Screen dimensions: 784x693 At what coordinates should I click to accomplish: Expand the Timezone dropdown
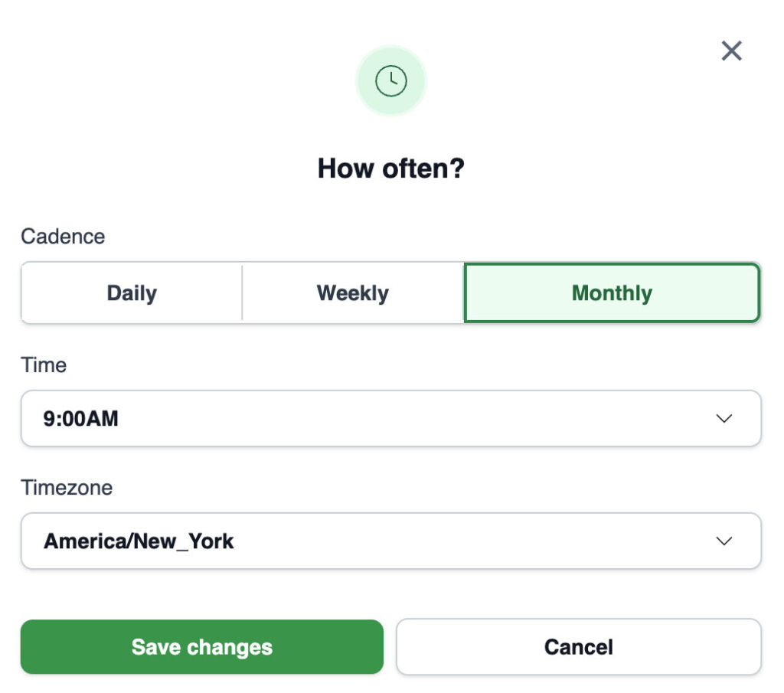coord(390,541)
